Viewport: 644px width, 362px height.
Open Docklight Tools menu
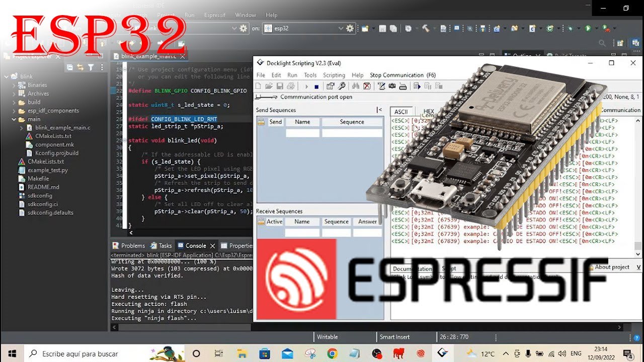coord(310,75)
